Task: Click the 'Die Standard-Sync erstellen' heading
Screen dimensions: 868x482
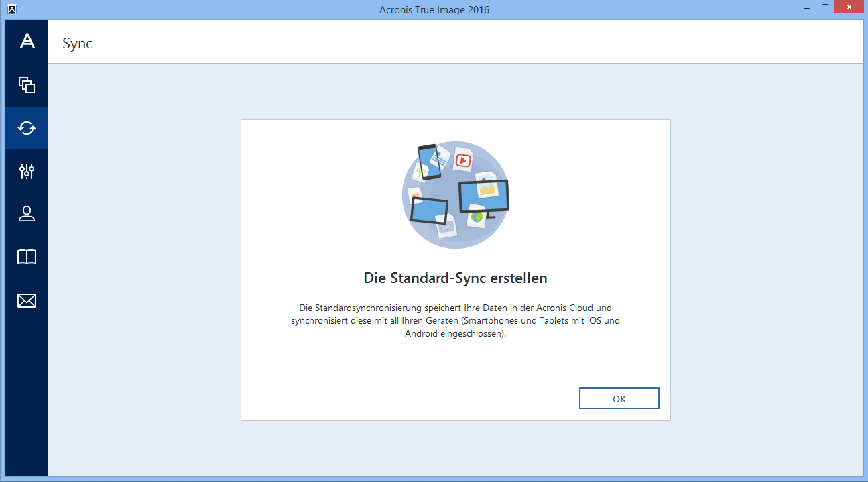Action: click(455, 278)
